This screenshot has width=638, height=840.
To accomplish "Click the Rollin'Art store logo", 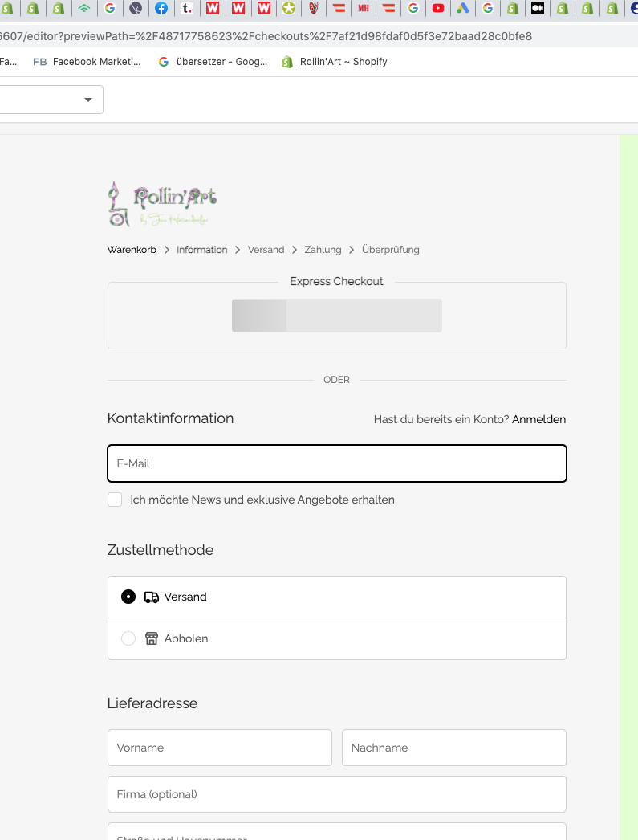I will [x=162, y=203].
